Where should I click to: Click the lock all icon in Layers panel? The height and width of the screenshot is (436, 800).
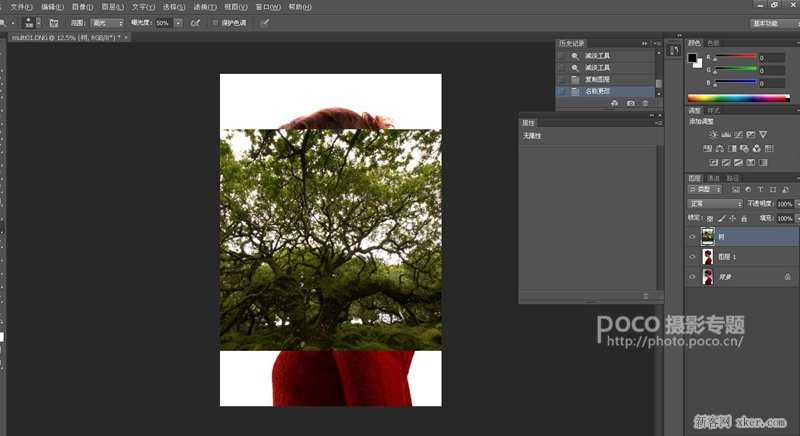(745, 218)
